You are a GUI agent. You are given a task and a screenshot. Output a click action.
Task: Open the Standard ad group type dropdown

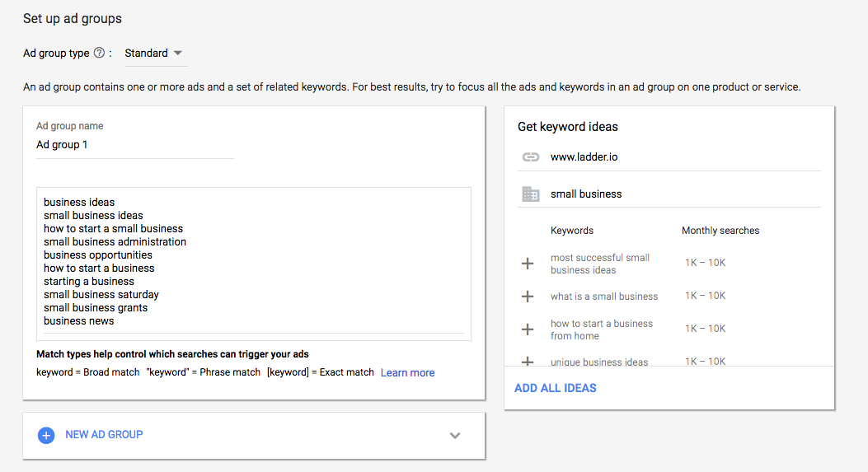(154, 54)
